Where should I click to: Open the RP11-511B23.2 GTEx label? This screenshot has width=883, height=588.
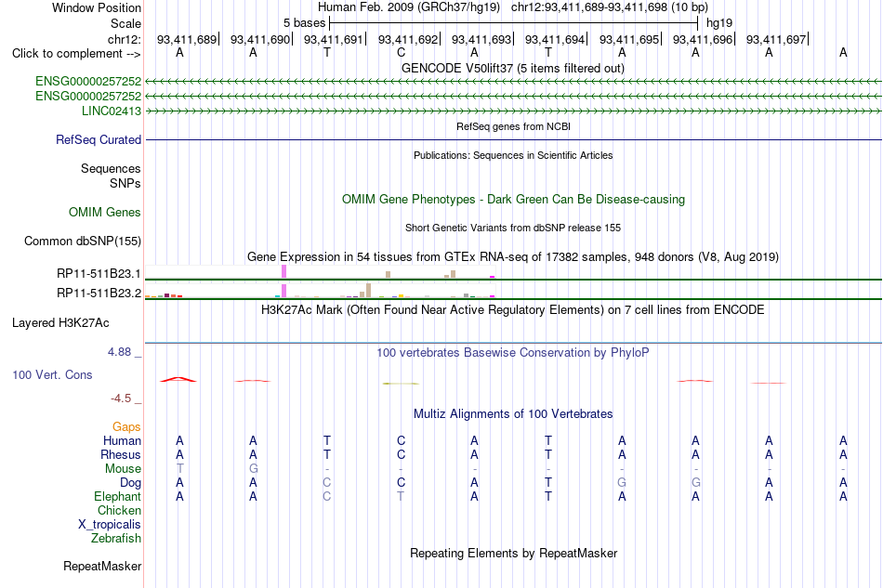pos(99,293)
